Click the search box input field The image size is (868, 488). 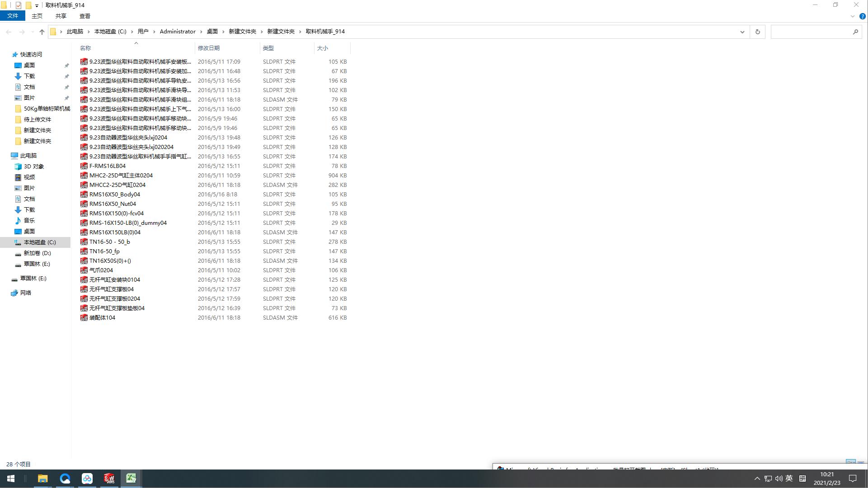click(x=811, y=32)
